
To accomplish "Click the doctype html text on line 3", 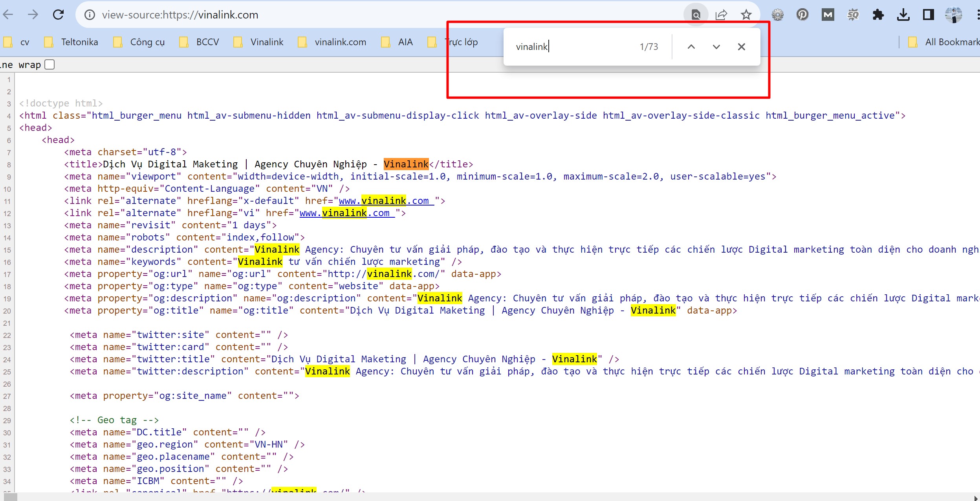I will pos(61,103).
